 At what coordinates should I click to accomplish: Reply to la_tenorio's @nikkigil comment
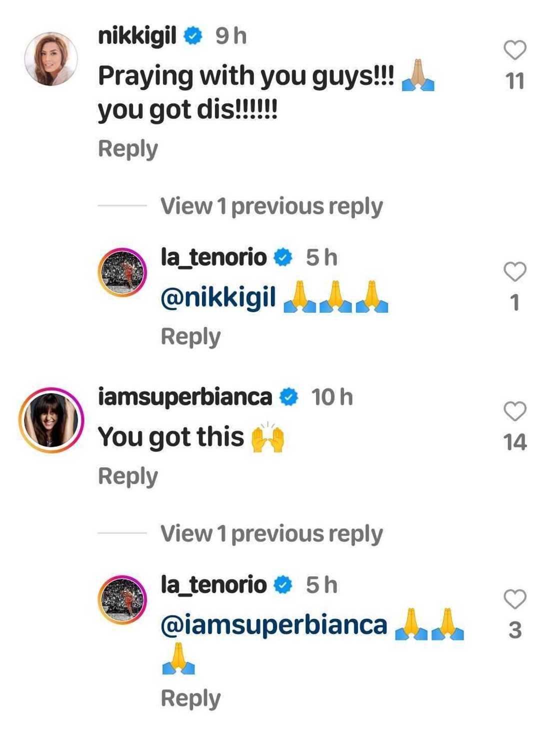click(190, 336)
